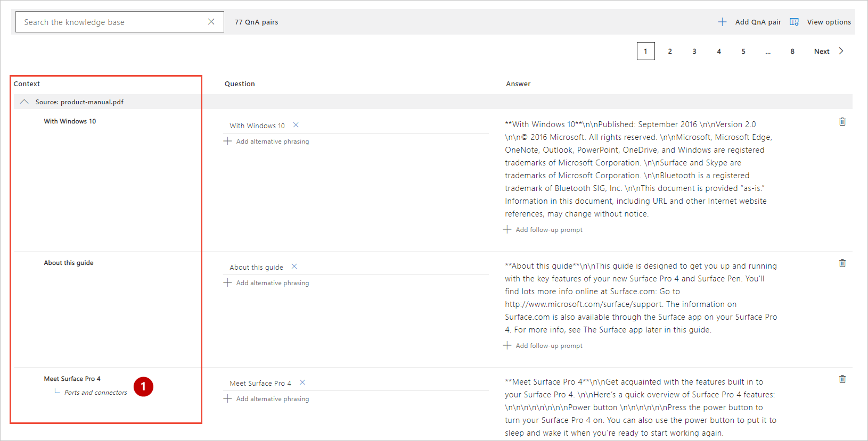The image size is (868, 441).
Task: Click the Answer column header
Action: click(x=518, y=84)
